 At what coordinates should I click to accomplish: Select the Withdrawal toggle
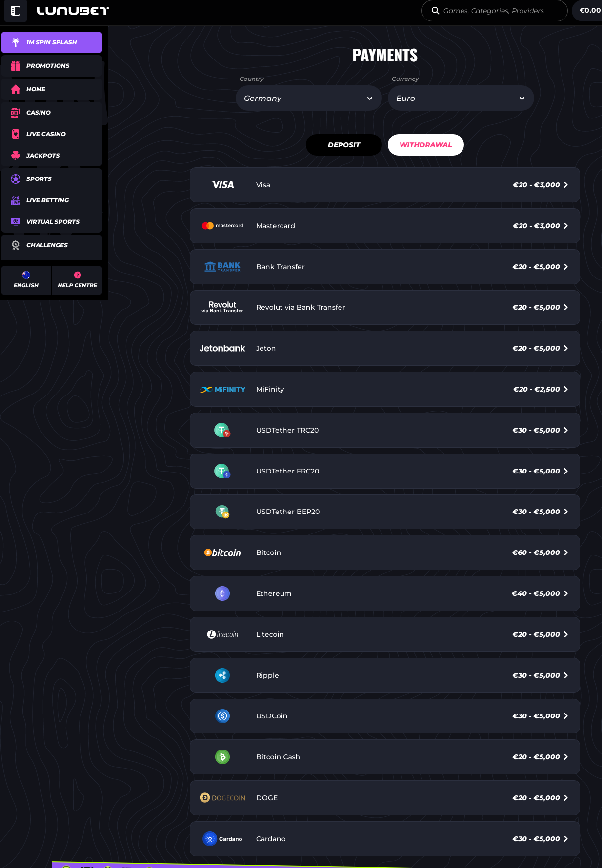[426, 145]
